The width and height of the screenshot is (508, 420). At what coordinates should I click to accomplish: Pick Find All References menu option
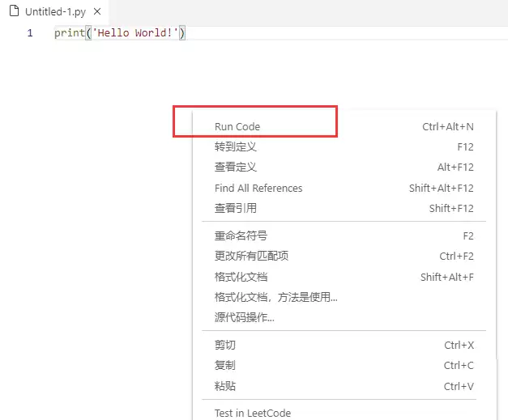(x=258, y=188)
